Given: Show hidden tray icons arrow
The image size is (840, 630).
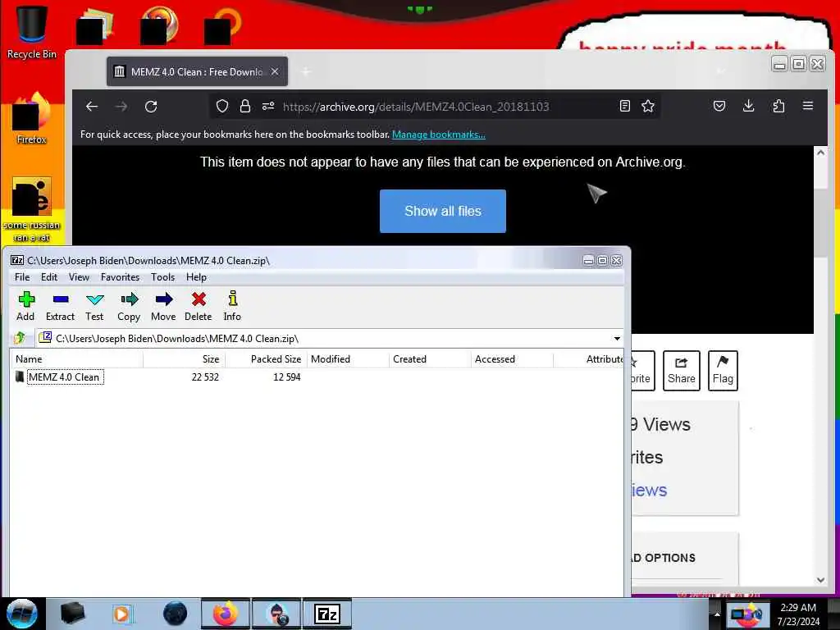Looking at the screenshot, I should click(717, 614).
